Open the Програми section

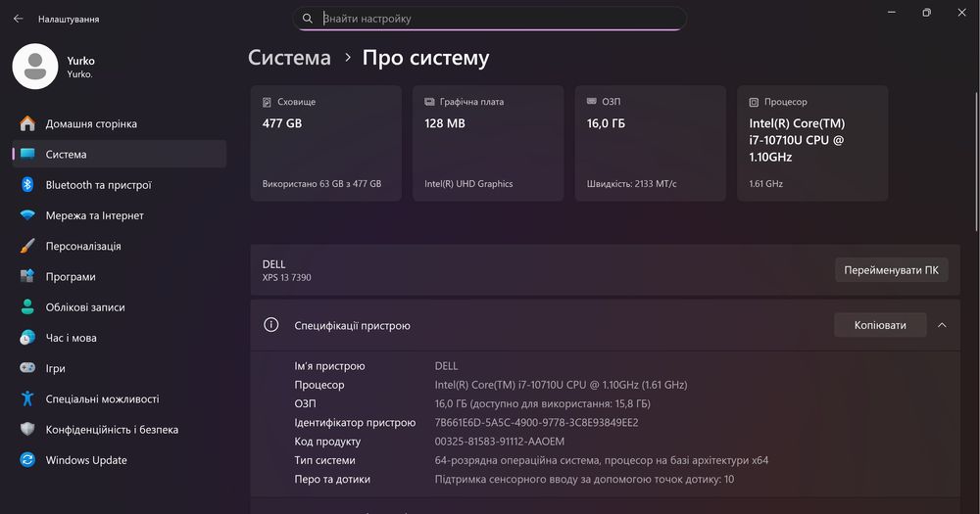click(120, 276)
